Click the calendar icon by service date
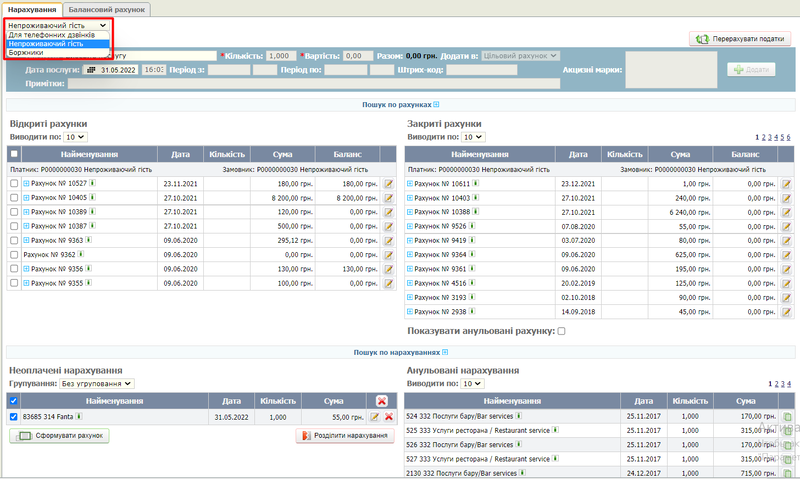Image resolution: width=800 pixels, height=479 pixels. pos(91,70)
